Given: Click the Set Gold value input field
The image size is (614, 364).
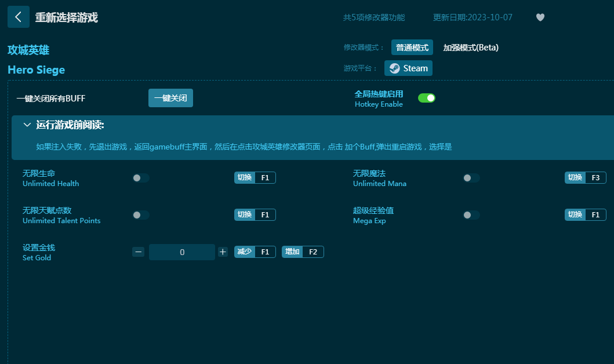Looking at the screenshot, I should point(182,252).
